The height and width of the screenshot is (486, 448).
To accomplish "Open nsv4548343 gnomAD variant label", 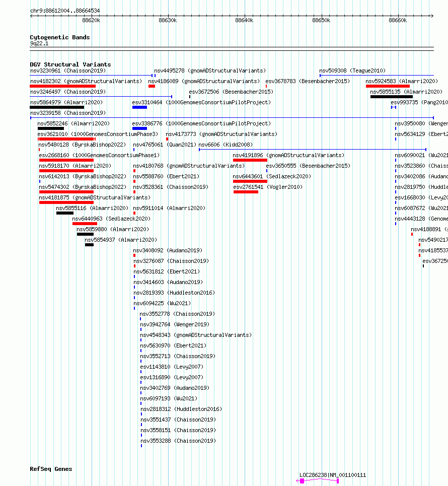I will [196, 335].
